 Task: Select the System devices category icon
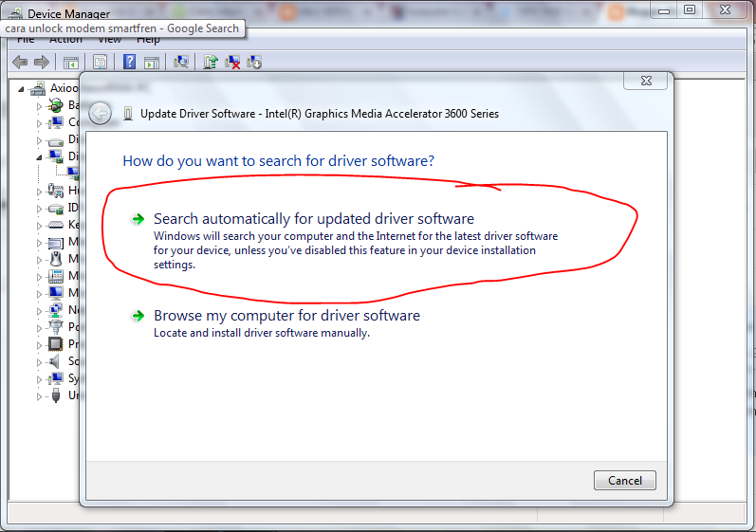tap(56, 378)
